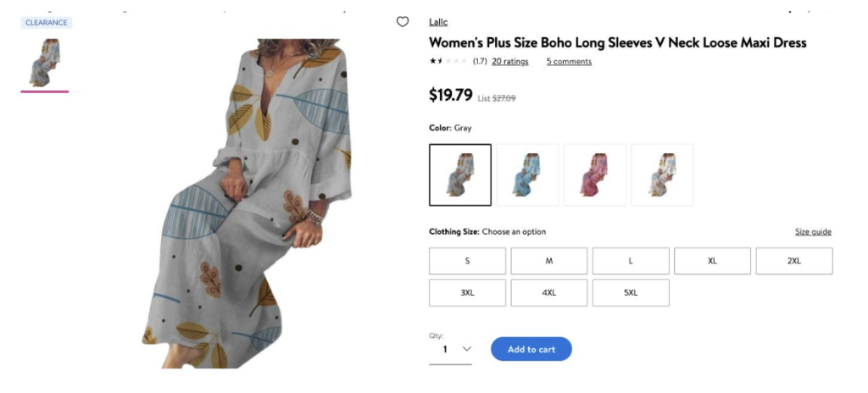This screenshot has height=393, width=868.
Task: Pick size 4XL
Action: [x=548, y=292]
